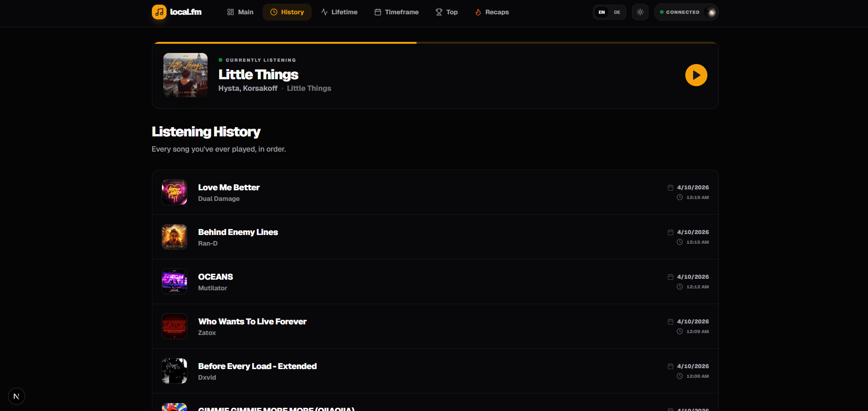This screenshot has height=411, width=868.
Task: Switch language to EN
Action: click(x=602, y=12)
